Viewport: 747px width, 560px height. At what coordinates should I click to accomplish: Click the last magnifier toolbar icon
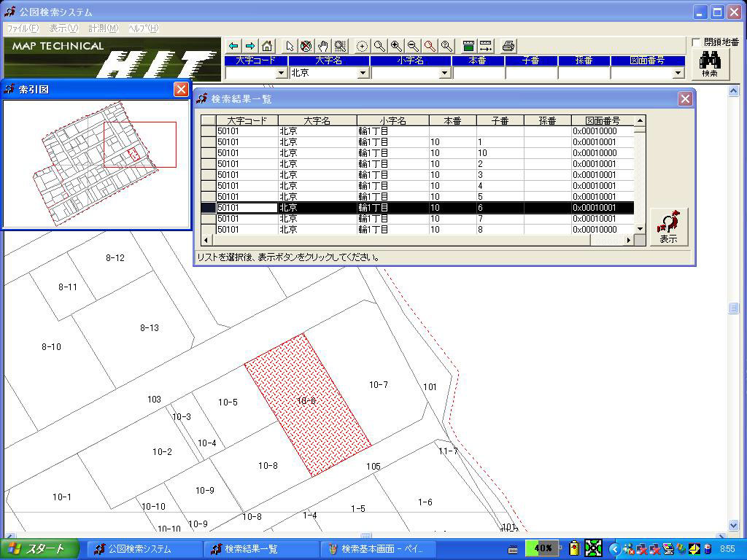tap(447, 46)
